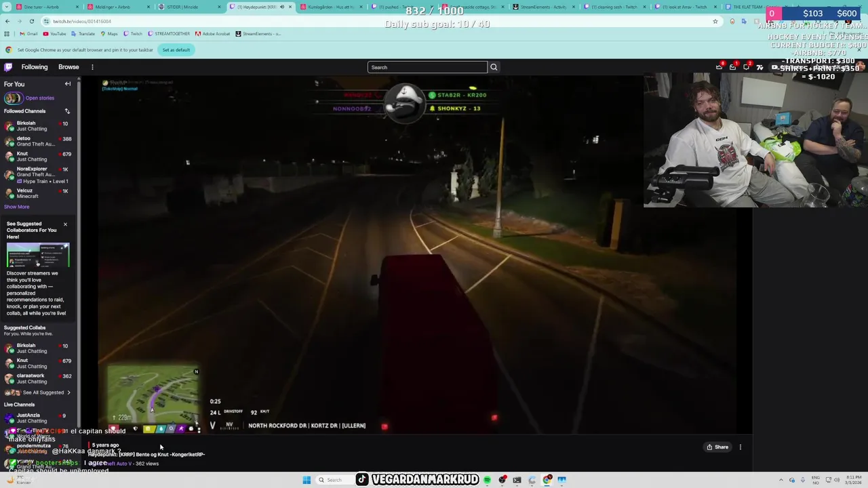Open the Twitch inbox icon
Screen dimensions: 868x488
click(732, 67)
